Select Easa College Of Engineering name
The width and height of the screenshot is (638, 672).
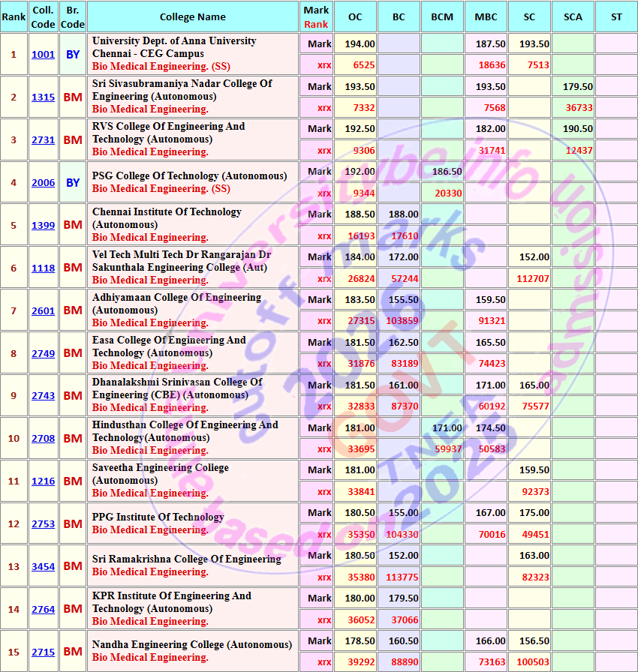point(169,346)
